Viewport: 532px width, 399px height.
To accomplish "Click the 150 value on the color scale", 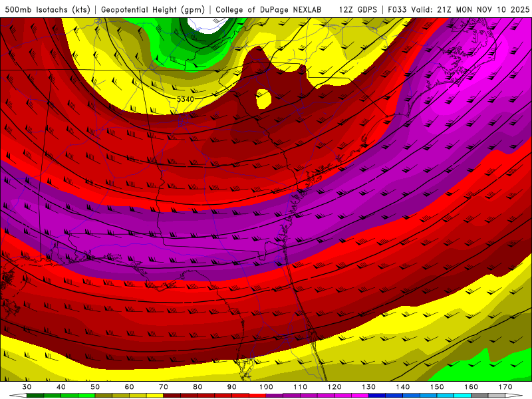I will click(x=437, y=387).
